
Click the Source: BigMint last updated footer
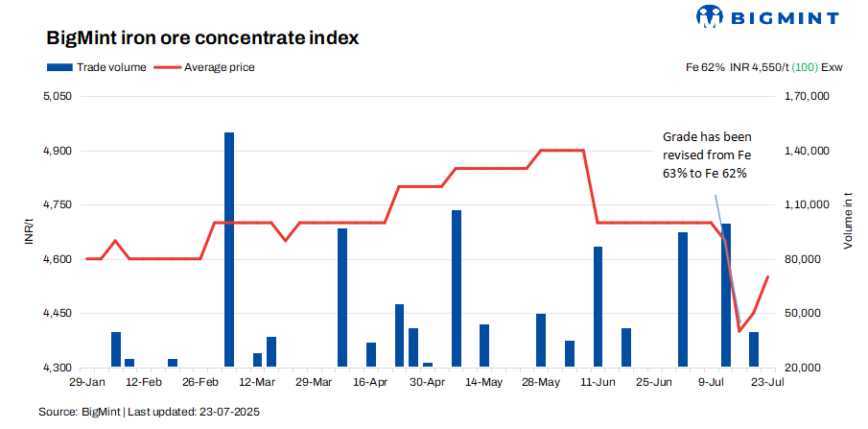point(149,411)
